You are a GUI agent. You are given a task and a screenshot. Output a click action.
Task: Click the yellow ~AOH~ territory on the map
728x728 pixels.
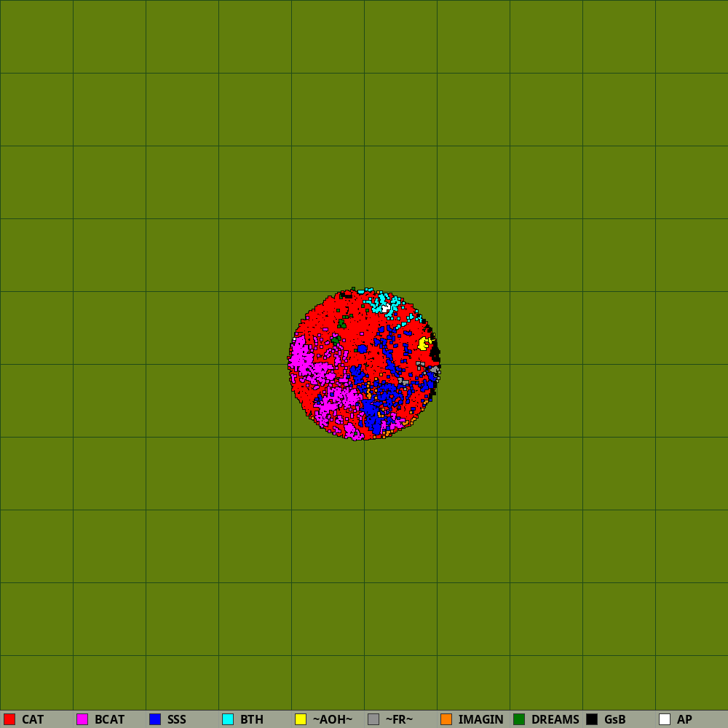[x=424, y=344]
